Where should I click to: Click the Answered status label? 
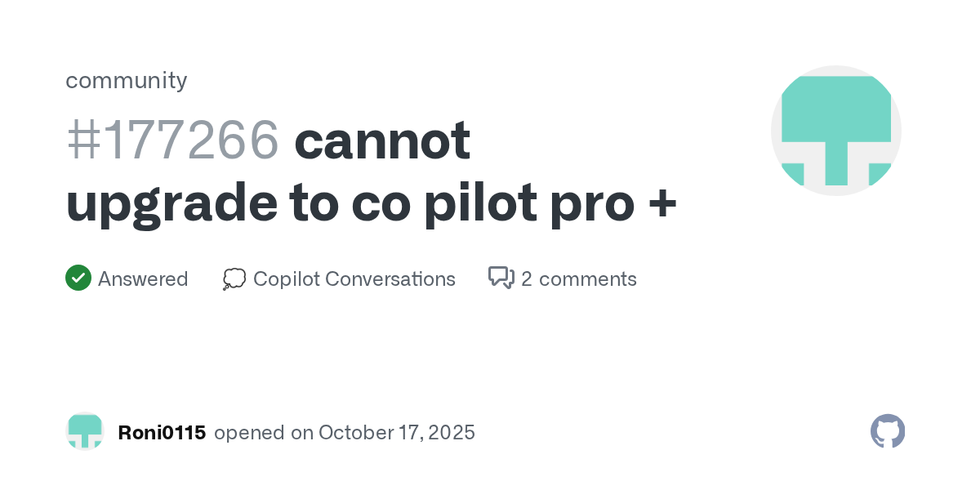[x=143, y=279]
